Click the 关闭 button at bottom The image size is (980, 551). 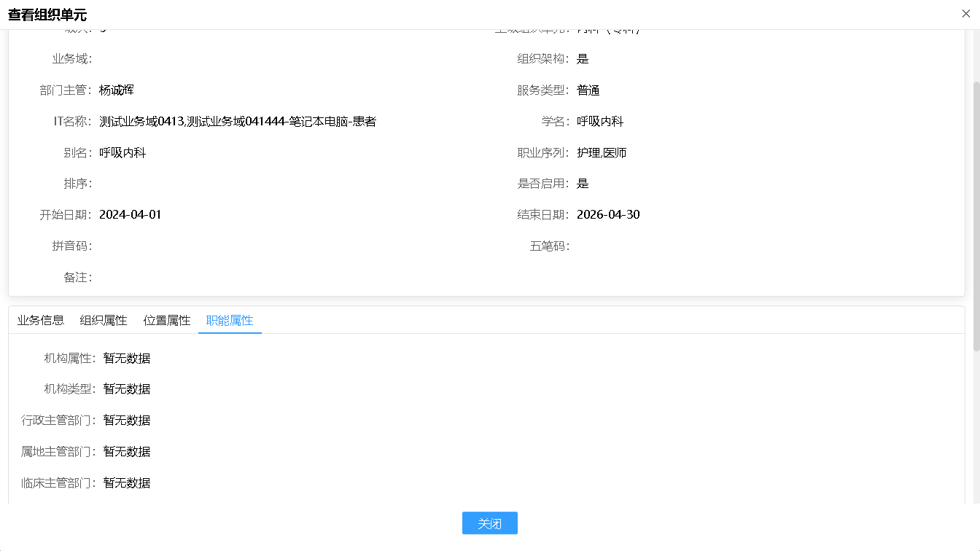coord(489,523)
